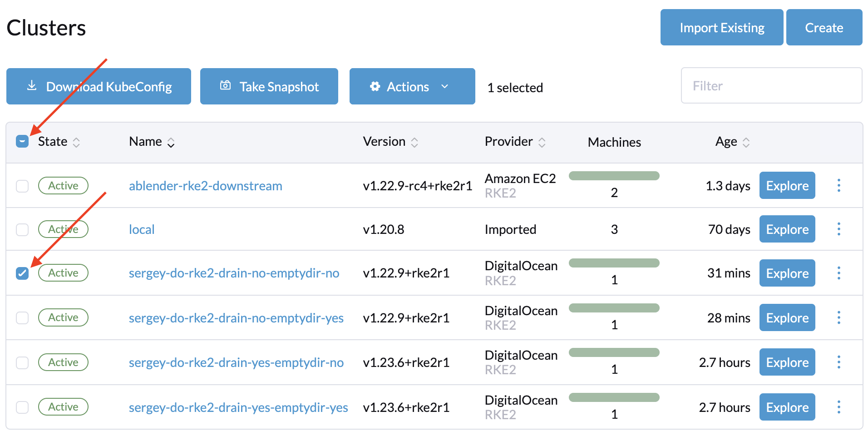Screen dimensions: 868x436
Task: Focus the Filter input field
Action: (771, 85)
